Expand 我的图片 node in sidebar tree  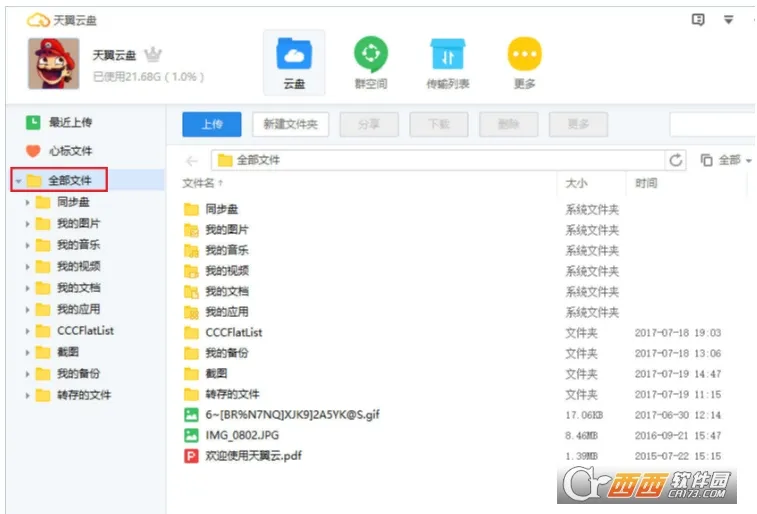click(28, 224)
